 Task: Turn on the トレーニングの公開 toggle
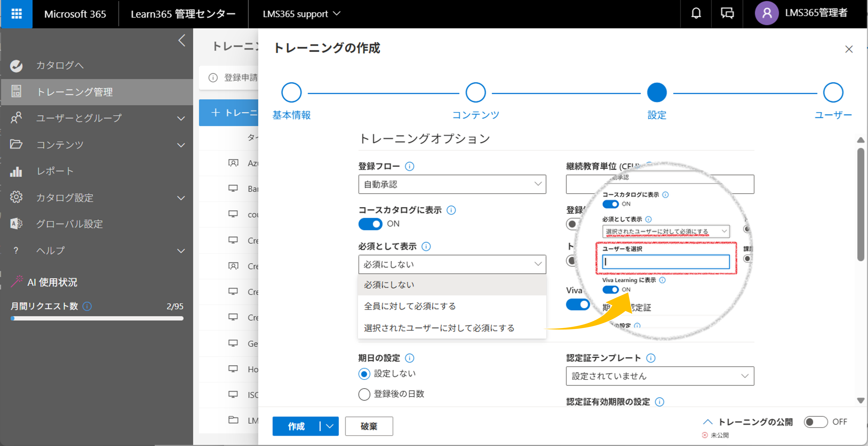pos(815,422)
